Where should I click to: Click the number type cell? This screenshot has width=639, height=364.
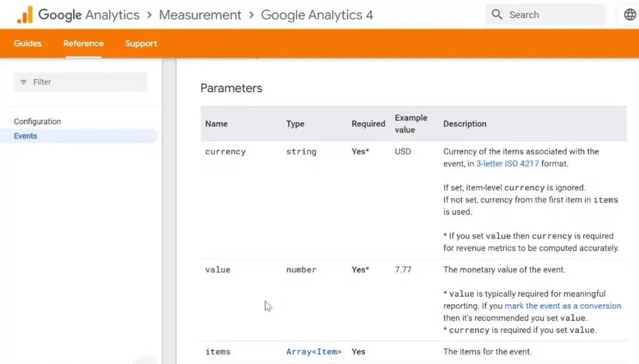(301, 269)
